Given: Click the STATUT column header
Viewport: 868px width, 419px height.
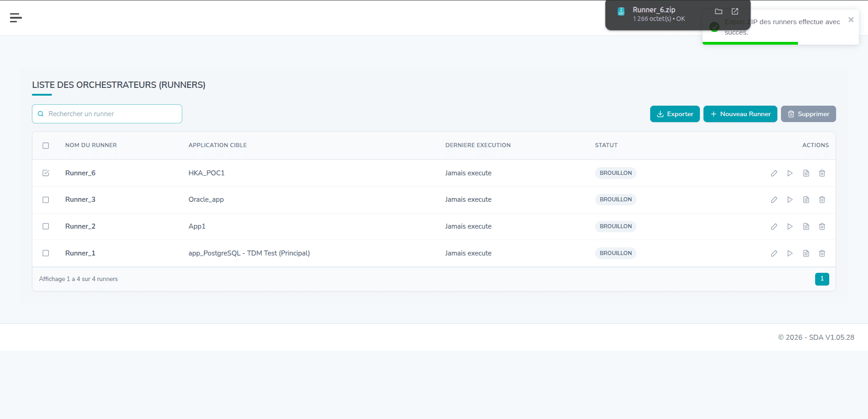Looking at the screenshot, I should [606, 145].
